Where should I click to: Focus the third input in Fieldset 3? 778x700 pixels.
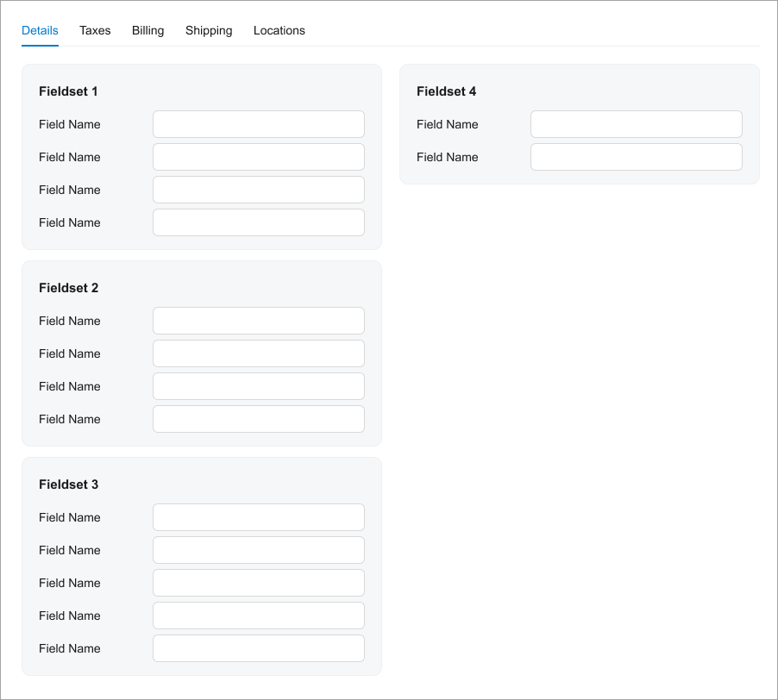point(258,583)
